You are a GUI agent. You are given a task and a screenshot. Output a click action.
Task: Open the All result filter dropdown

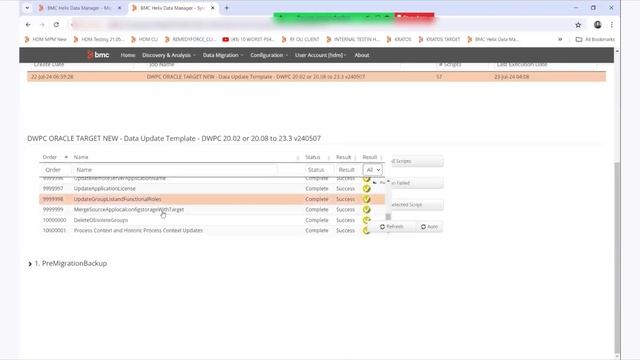click(x=373, y=170)
